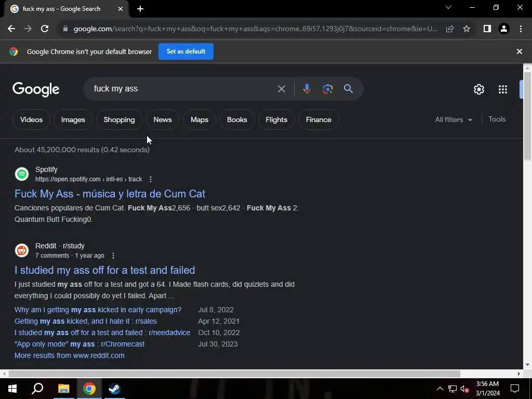Click the muted volume tray icon

click(x=464, y=389)
